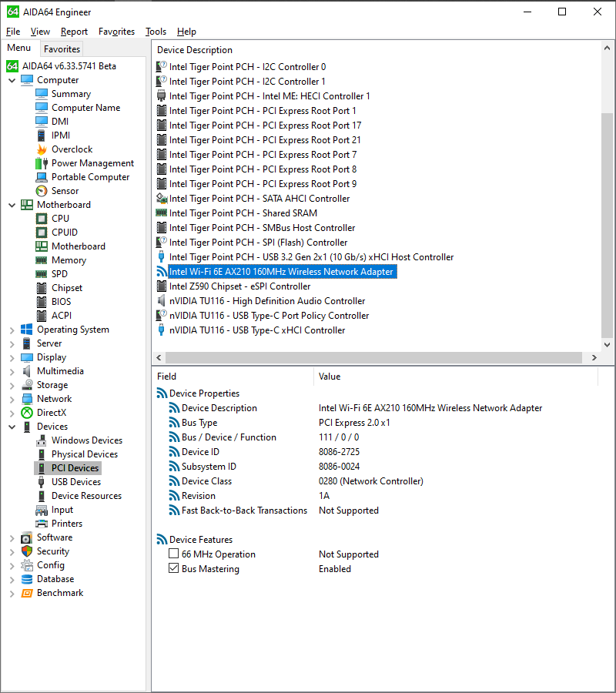Expand the Display tree node

click(x=12, y=357)
